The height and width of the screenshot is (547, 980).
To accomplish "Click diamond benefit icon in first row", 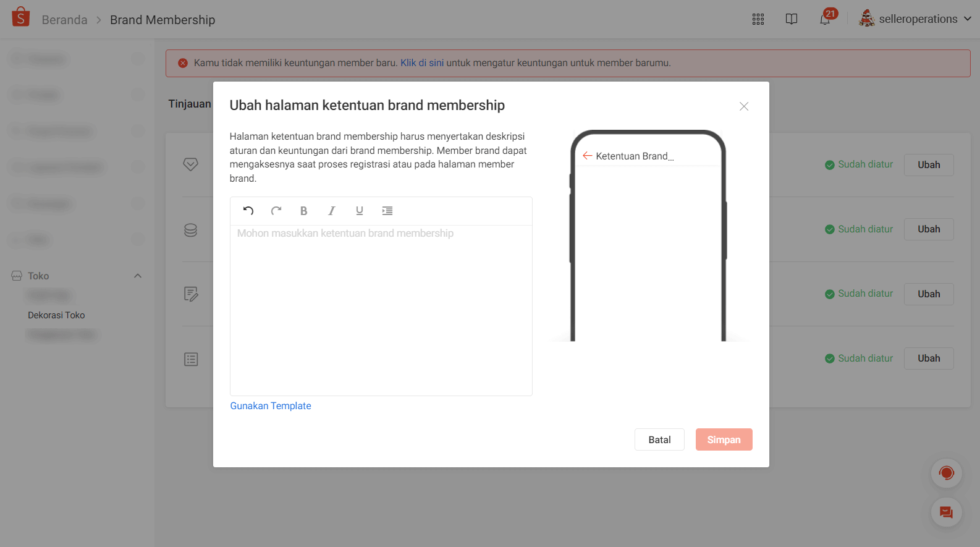I will click(x=191, y=164).
